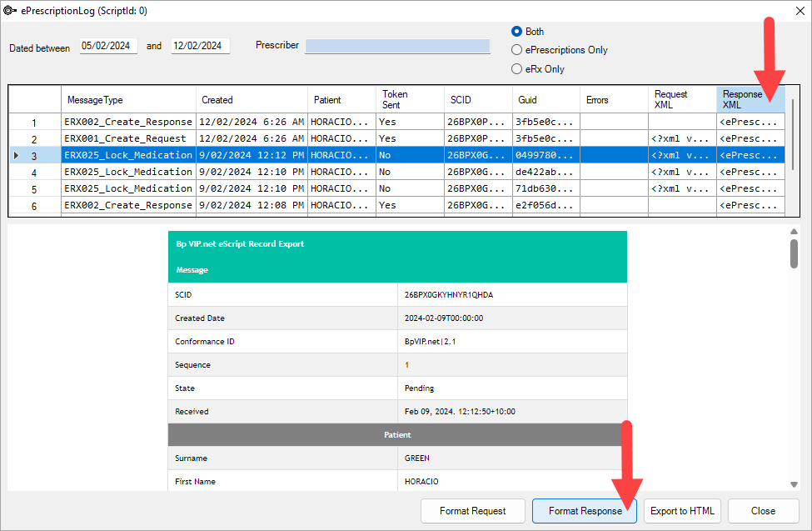
Task: Click Guid cell 0499780...
Action: coord(545,156)
